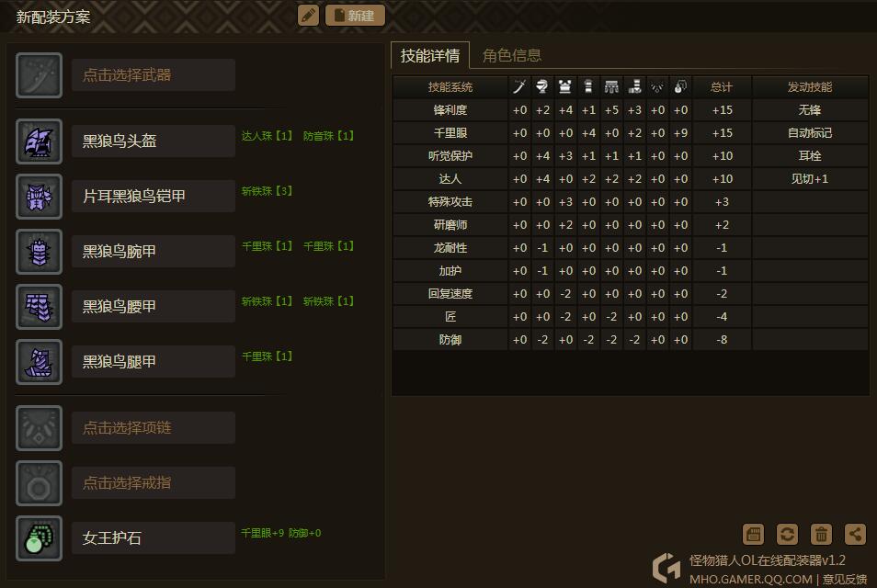This screenshot has height=588, width=877.
Task: Click the 新建 button
Action: [x=355, y=16]
